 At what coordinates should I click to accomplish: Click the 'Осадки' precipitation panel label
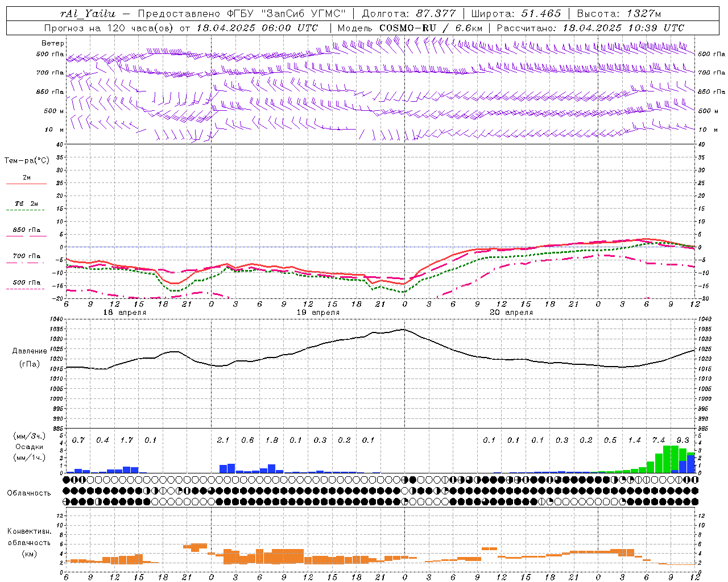[x=29, y=447]
